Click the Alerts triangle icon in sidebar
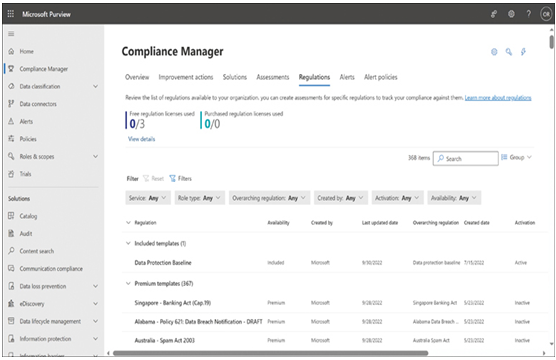556x360 pixels. (11, 121)
